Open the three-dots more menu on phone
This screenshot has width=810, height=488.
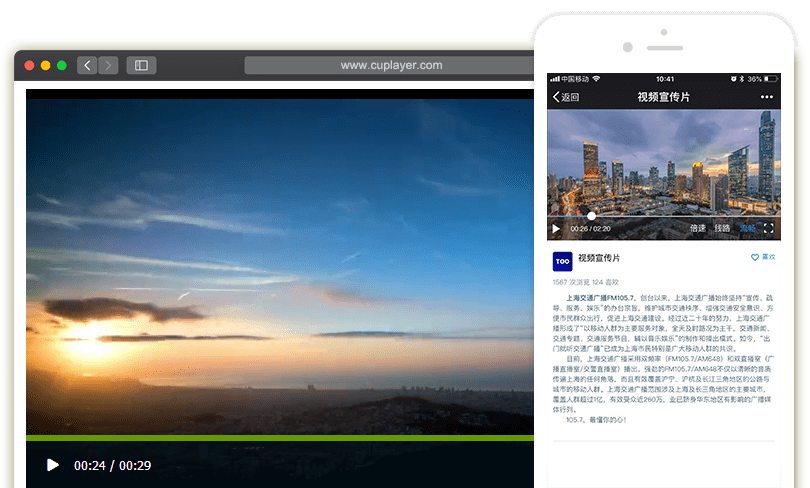click(767, 97)
